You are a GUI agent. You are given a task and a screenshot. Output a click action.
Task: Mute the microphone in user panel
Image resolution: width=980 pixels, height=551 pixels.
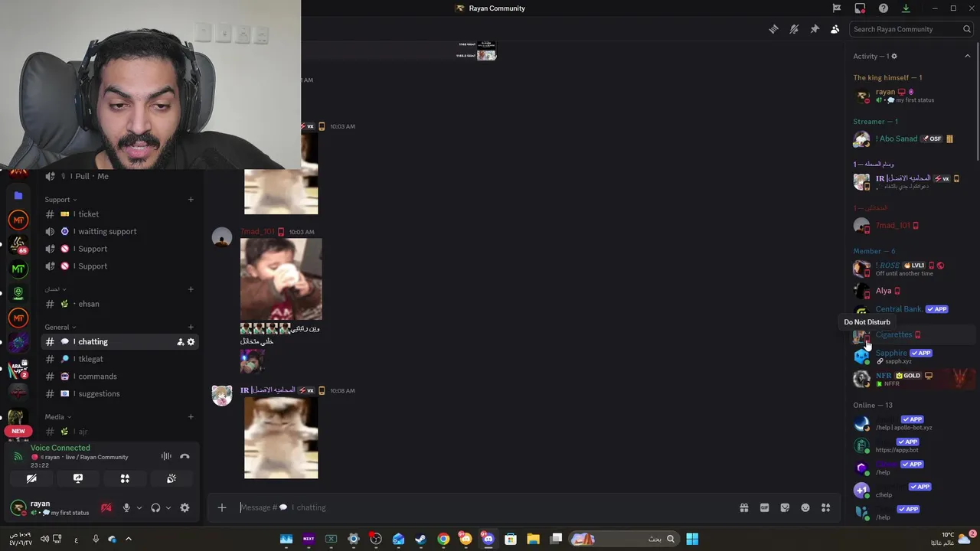(126, 507)
